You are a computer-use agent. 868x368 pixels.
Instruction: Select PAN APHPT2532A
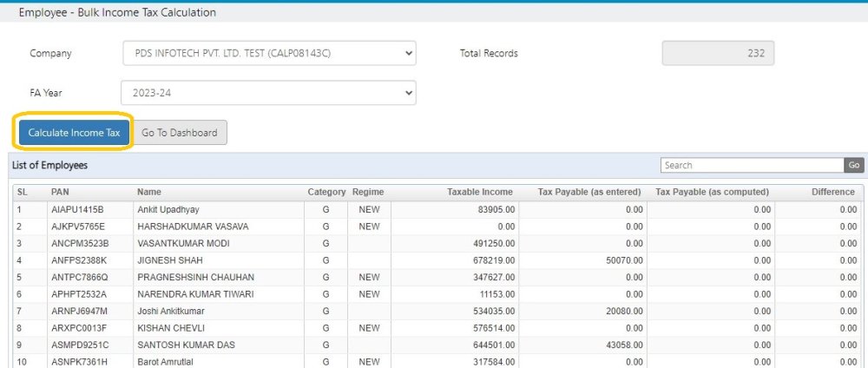[79, 294]
